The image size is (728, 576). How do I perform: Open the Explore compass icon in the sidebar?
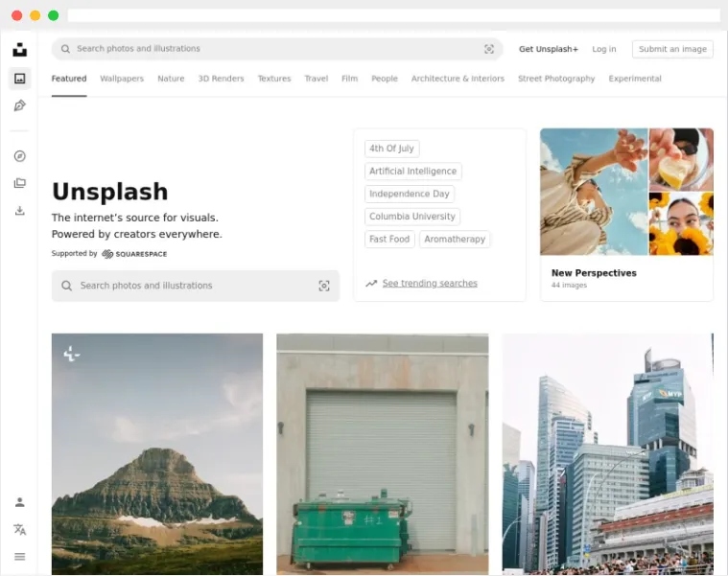(x=19, y=156)
